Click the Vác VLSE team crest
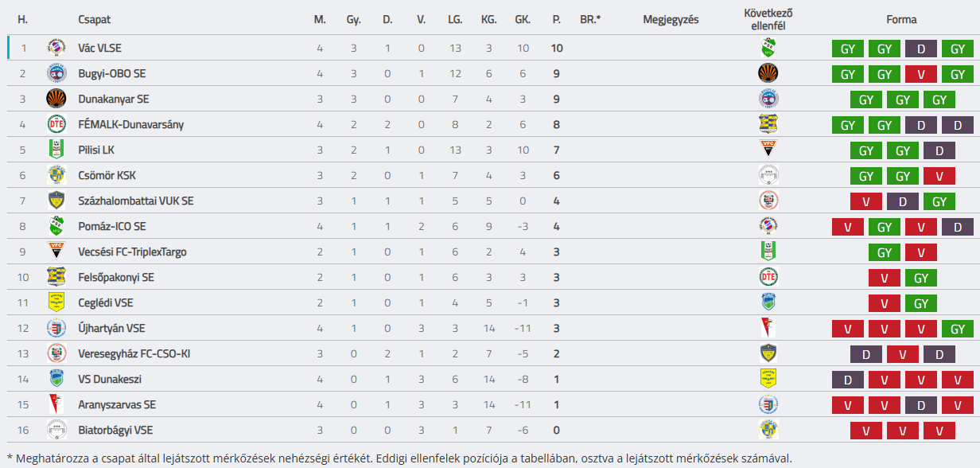The width and height of the screenshot is (980, 468). click(x=56, y=48)
